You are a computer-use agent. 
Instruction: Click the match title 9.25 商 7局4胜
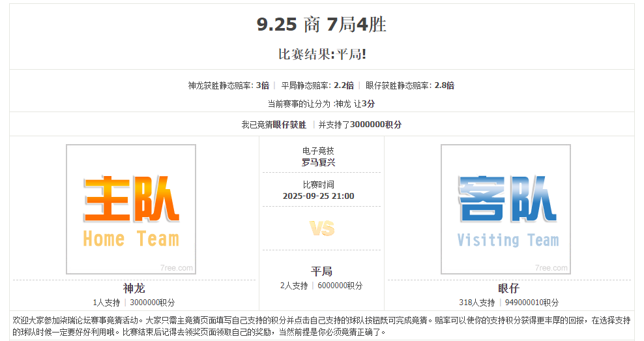tap(321, 25)
